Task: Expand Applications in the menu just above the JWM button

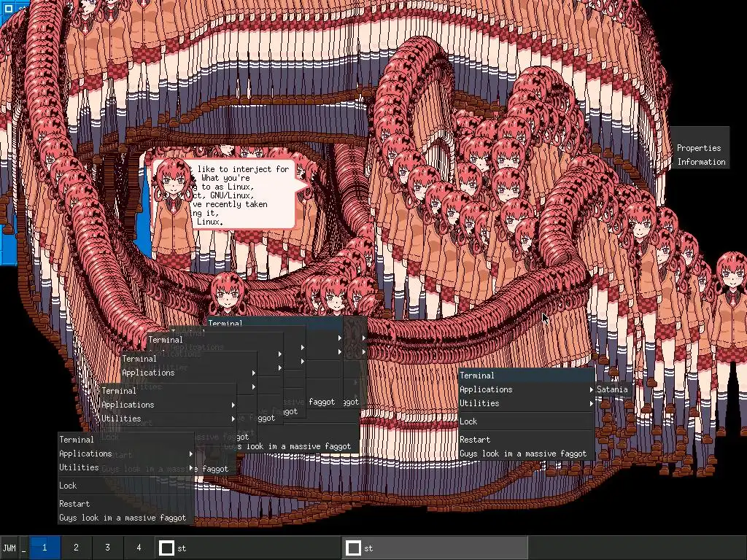Action: pyautogui.click(x=126, y=454)
